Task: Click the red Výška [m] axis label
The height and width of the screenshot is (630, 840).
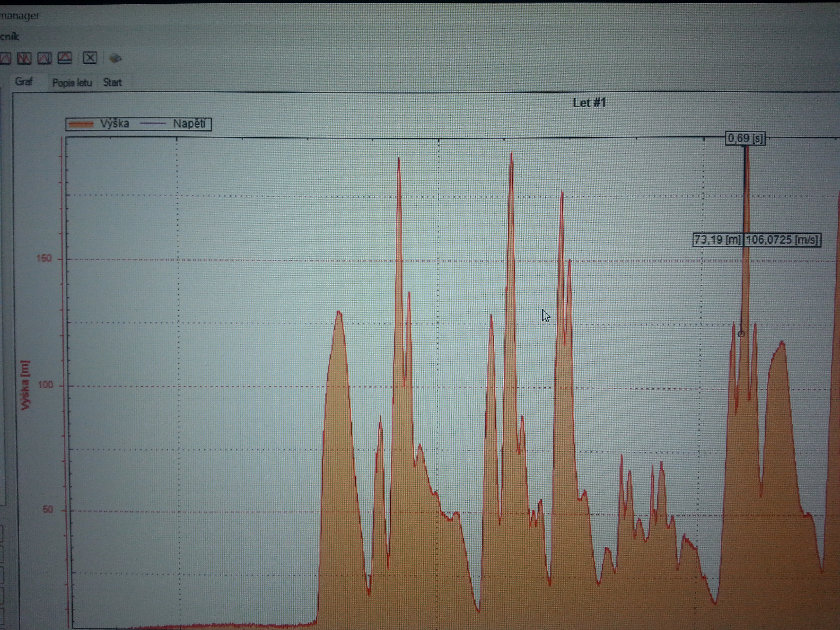Action: [x=25, y=385]
